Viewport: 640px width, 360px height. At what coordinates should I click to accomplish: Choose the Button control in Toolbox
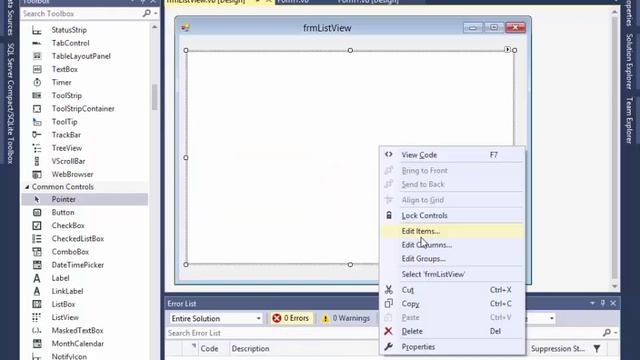(63, 212)
